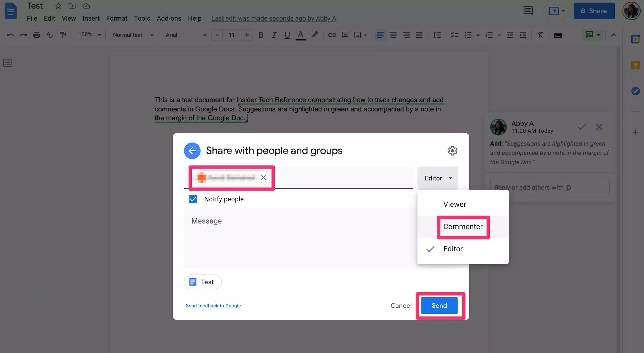
Task: Click the redo arrow
Action: pos(24,35)
